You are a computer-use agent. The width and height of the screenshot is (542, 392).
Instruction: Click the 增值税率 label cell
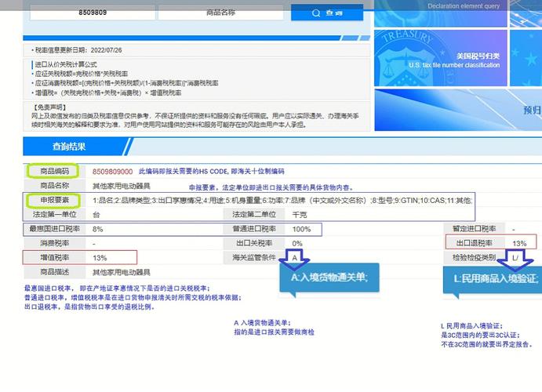[55, 258]
